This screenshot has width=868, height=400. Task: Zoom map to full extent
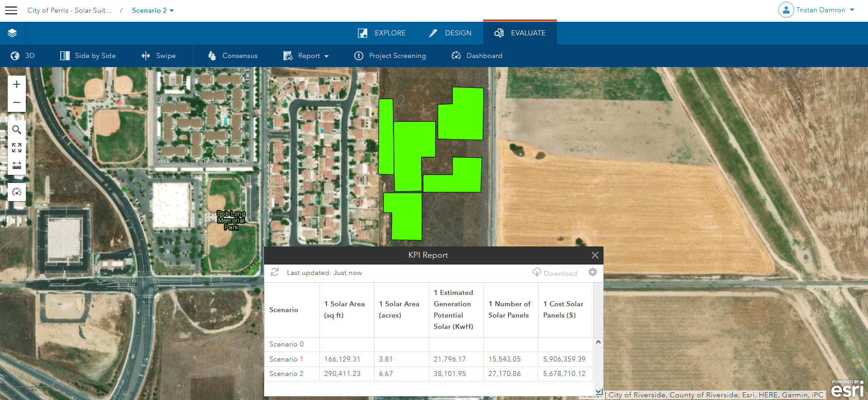(x=17, y=148)
